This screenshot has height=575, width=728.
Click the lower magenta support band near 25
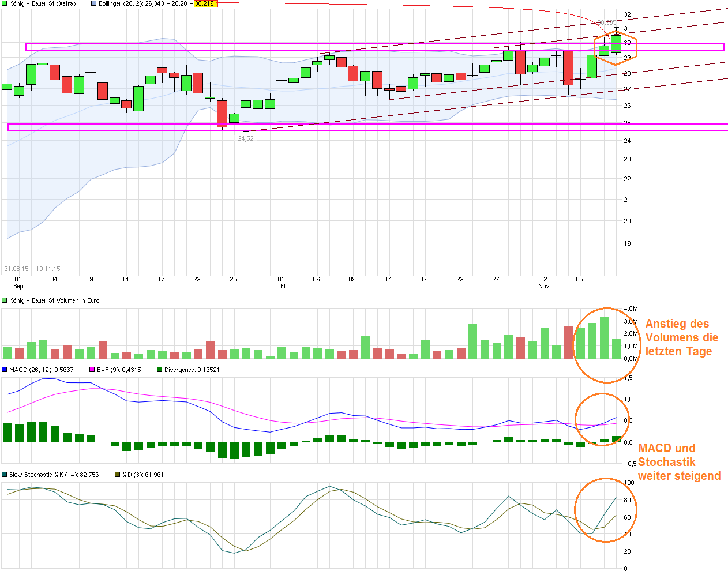[346, 127]
